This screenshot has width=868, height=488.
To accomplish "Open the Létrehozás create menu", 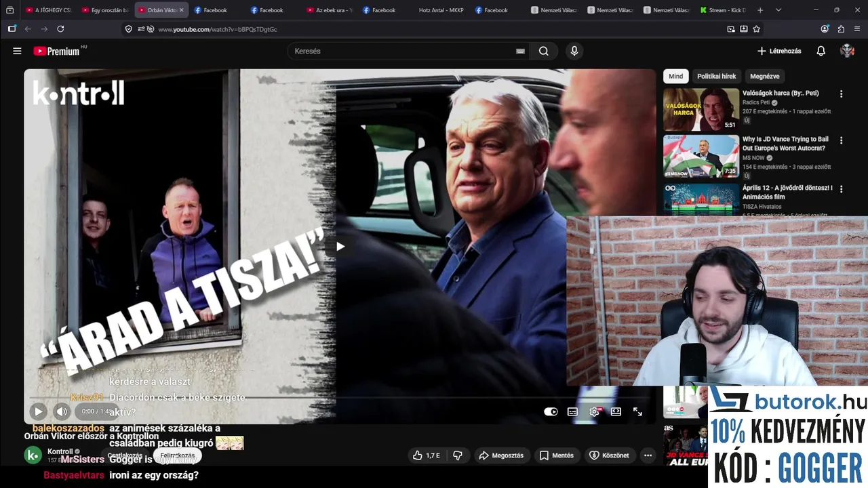I will coord(779,51).
